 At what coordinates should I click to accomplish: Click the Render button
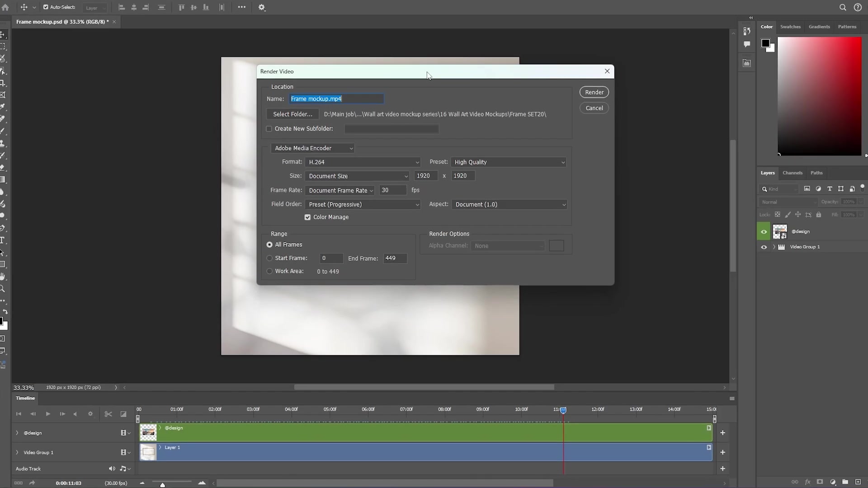pyautogui.click(x=594, y=92)
